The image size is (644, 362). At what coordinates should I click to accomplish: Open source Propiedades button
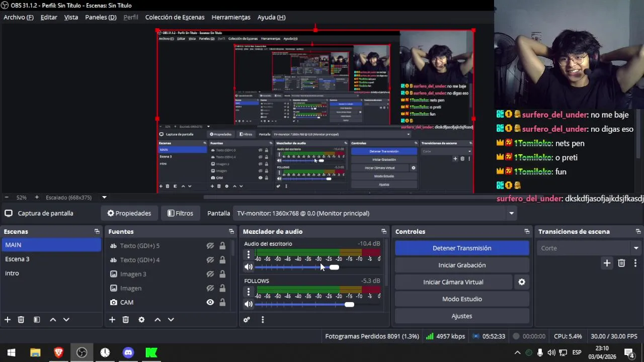(129, 213)
